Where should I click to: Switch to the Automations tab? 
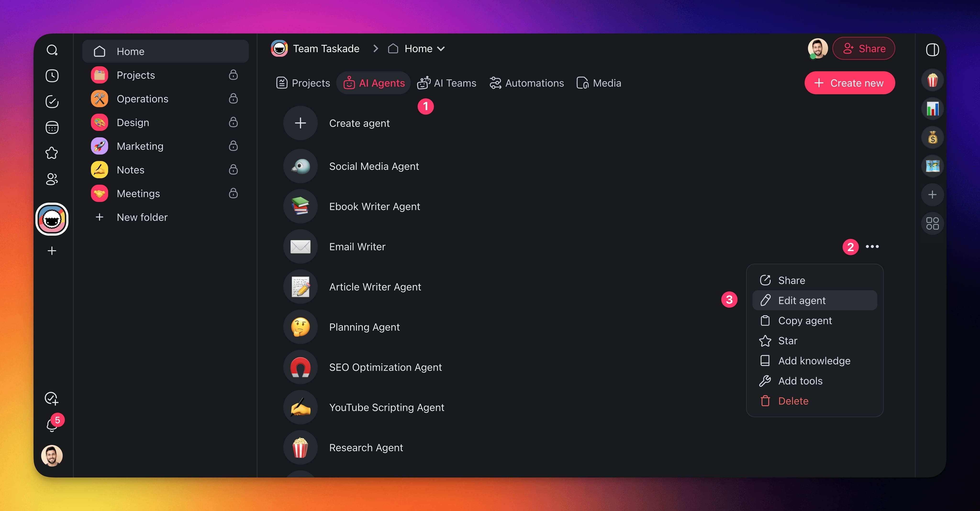pos(527,83)
